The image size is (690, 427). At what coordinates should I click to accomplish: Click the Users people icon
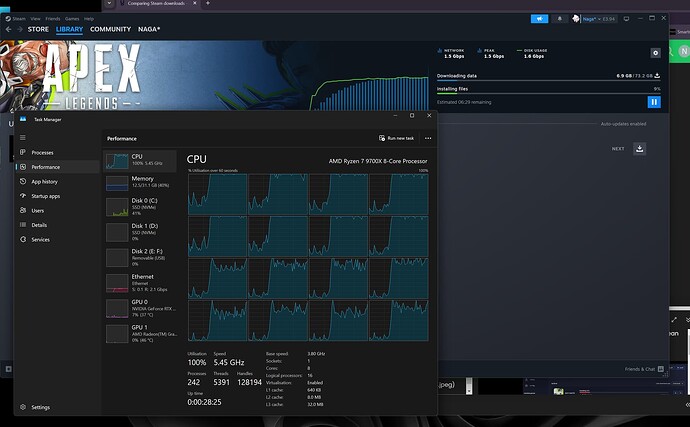click(x=23, y=210)
